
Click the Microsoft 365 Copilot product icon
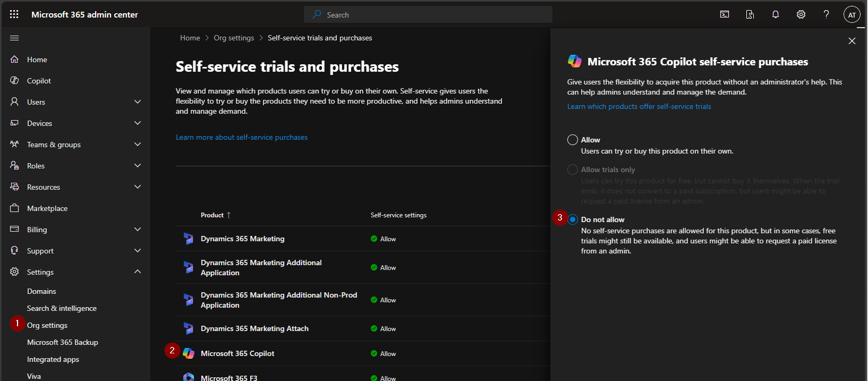tap(189, 353)
